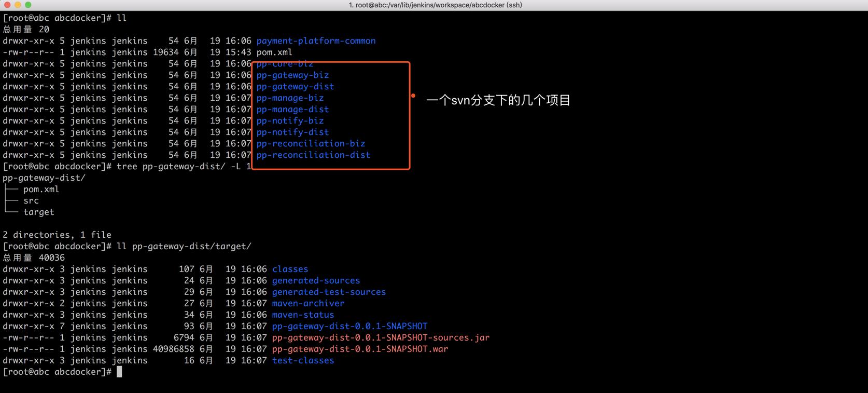868x393 pixels.
Task: Click the tree pp-gateway-dist/ -L 1 command
Action: [184, 166]
